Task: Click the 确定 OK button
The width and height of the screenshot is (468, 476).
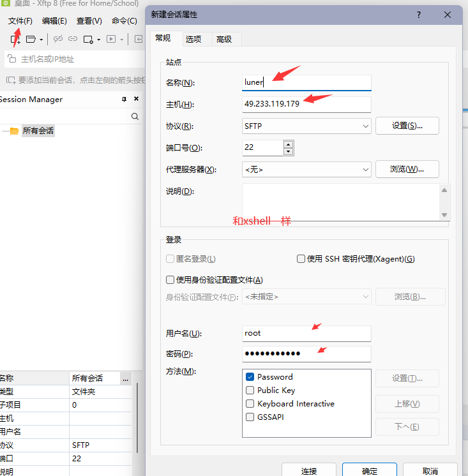Action: click(370, 470)
